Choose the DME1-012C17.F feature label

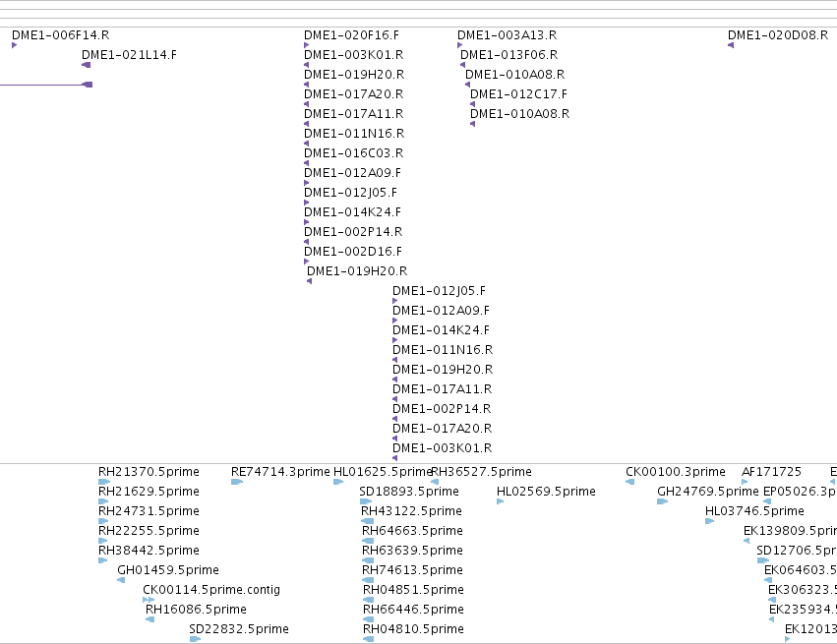click(519, 94)
